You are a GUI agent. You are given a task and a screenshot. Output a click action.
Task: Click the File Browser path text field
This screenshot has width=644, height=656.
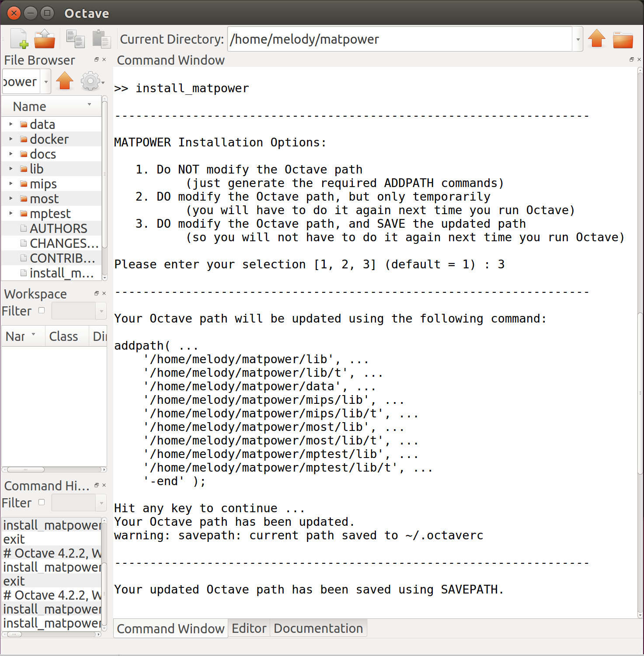21,82
